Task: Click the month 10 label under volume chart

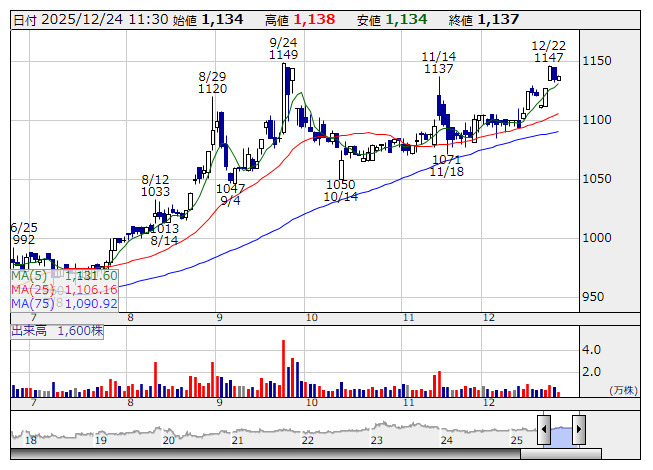Action: [312, 403]
